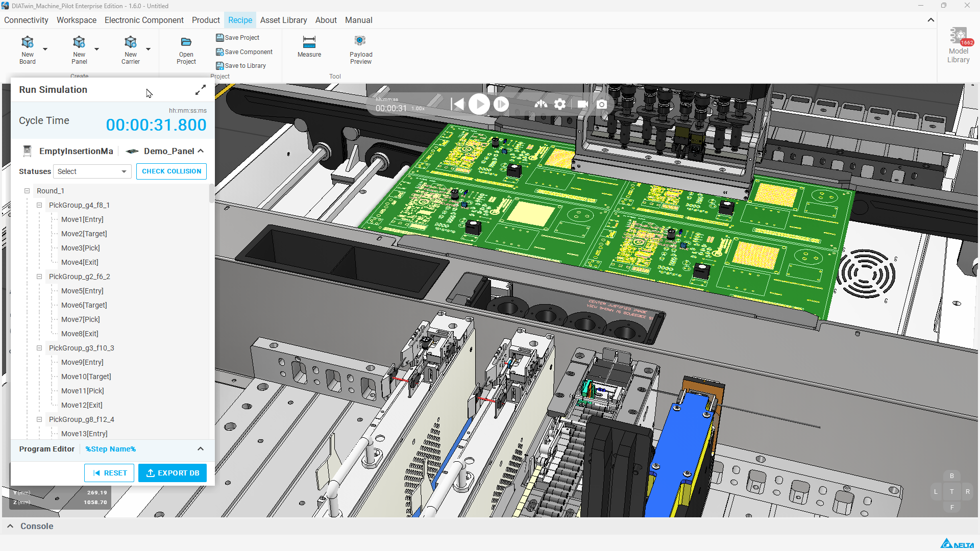Expand the Run Simulation panel to full size
The image size is (980, 551).
201,90
